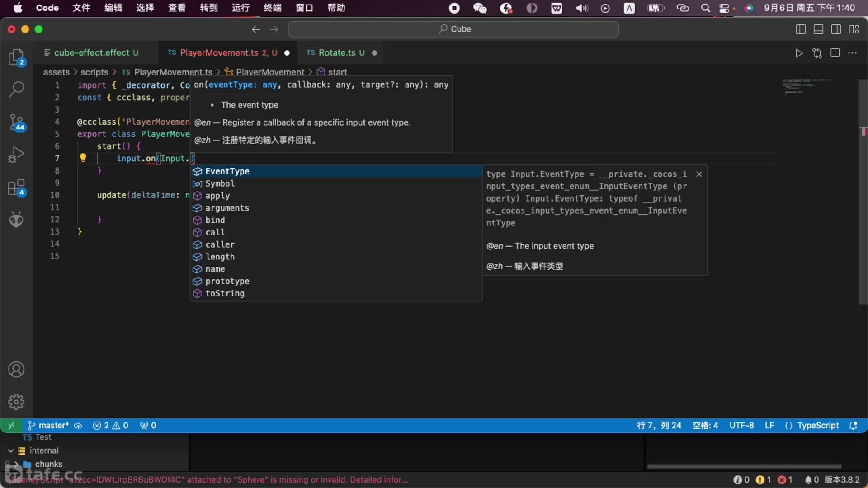The height and width of the screenshot is (488, 868).
Task: Click the lightbulb quick fix on line 7
Action: click(83, 158)
